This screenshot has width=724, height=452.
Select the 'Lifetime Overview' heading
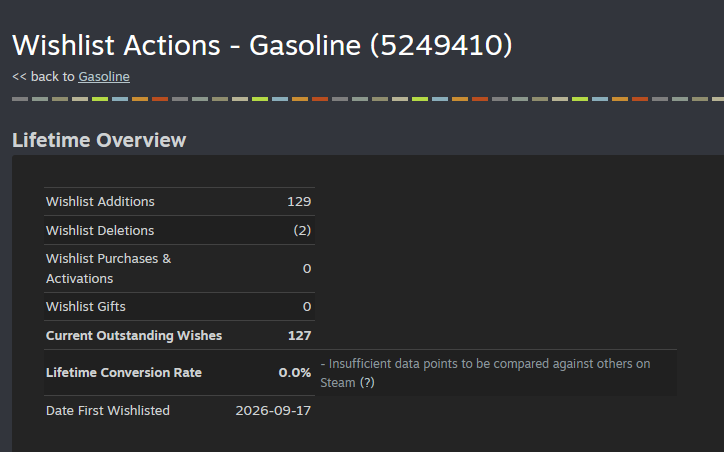pos(99,140)
